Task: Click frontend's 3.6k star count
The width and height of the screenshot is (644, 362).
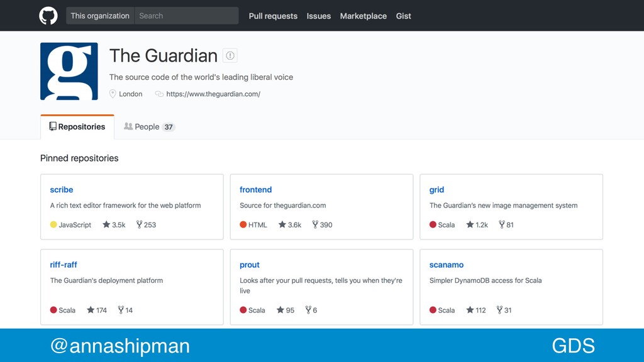Action: (294, 225)
